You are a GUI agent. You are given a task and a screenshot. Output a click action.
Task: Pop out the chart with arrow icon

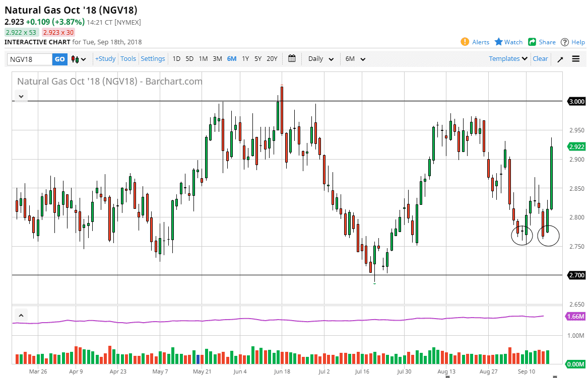point(560,59)
